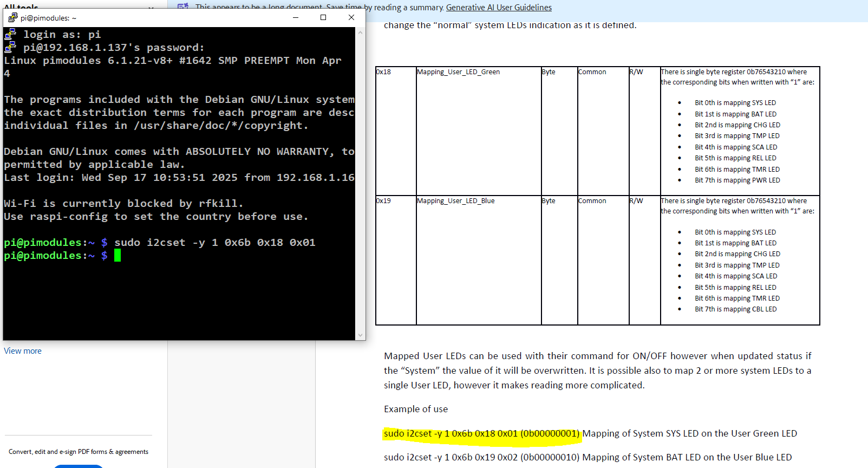The image size is (868, 468).
Task: Open the View more link
Action: click(x=23, y=351)
